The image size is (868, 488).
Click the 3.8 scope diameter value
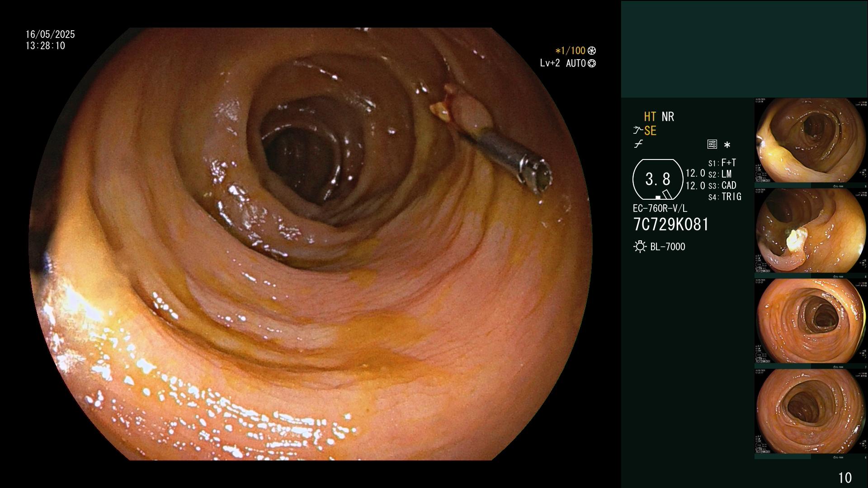[658, 179]
